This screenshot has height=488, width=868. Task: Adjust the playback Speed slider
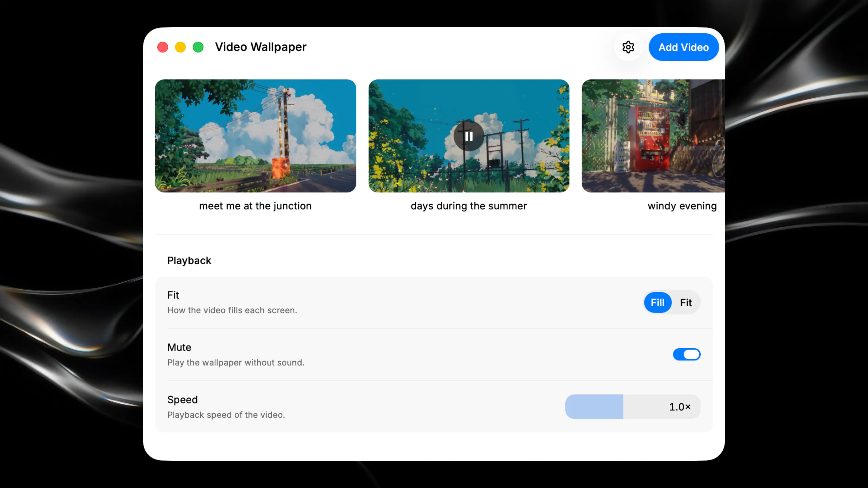pos(633,406)
